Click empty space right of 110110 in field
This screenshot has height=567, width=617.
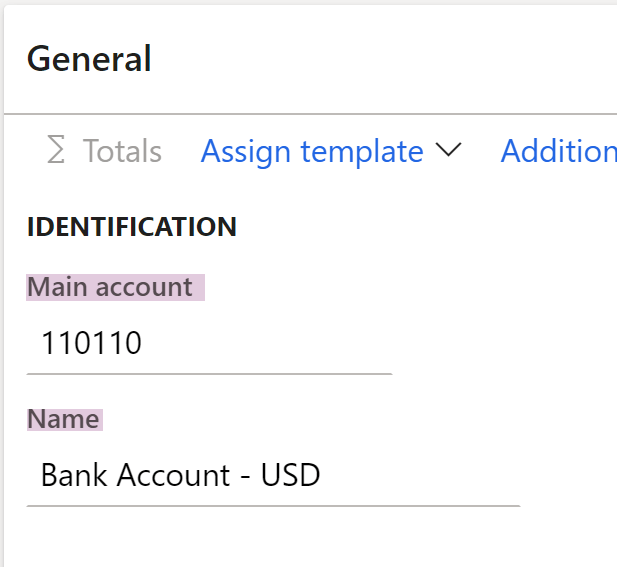point(280,345)
